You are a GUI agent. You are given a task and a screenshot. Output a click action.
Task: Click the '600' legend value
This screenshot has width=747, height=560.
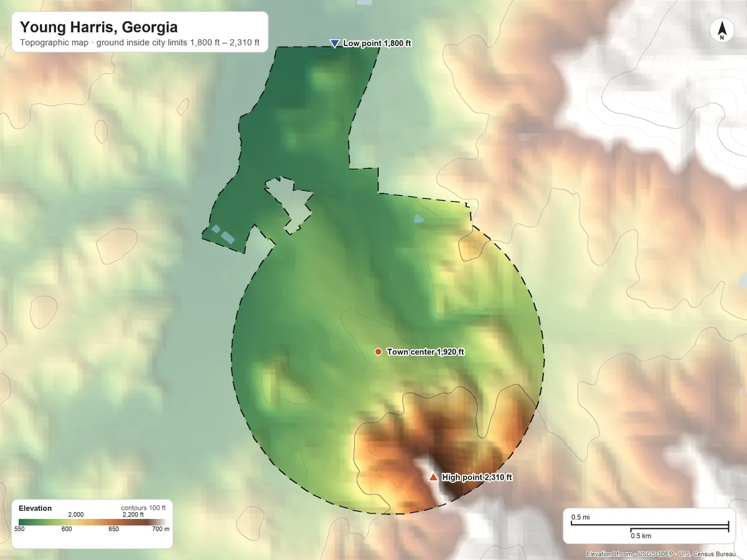point(67,529)
